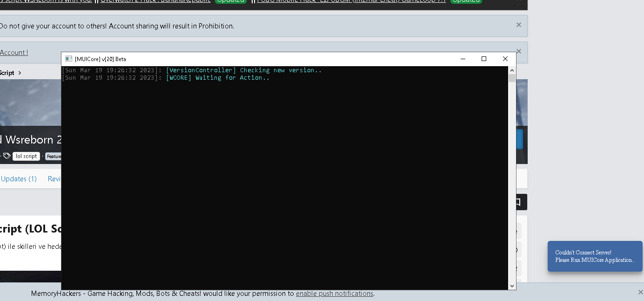Maximize the MUICore console window
Image resolution: width=644 pixels, height=301 pixels.
tap(484, 59)
